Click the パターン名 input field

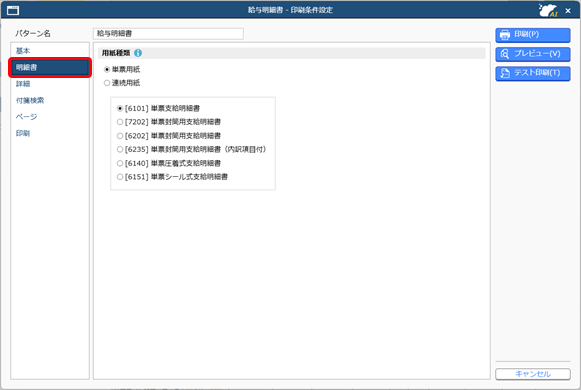pos(168,34)
